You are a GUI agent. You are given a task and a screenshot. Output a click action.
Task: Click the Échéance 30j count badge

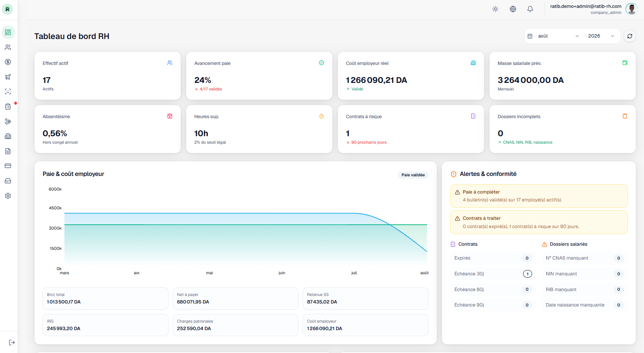(527, 274)
